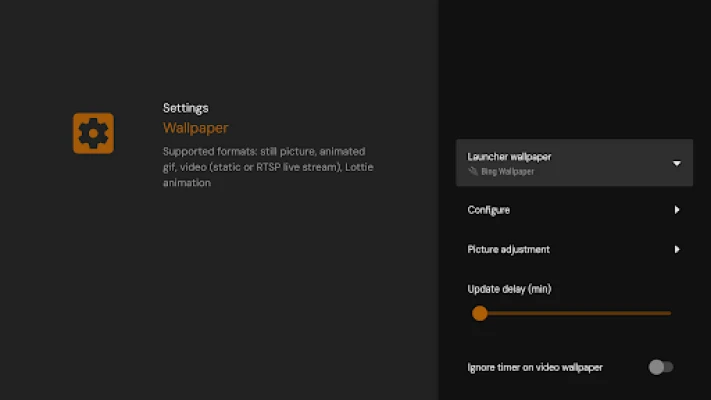Click the orange settings gear icon
The width and height of the screenshot is (711, 400).
(x=93, y=133)
